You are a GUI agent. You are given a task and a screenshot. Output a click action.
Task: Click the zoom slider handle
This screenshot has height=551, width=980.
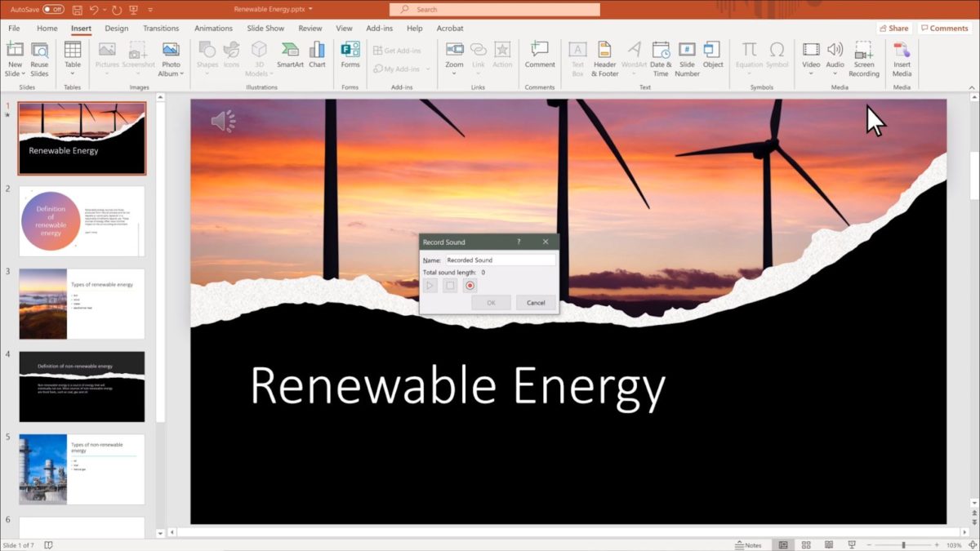tap(903, 544)
